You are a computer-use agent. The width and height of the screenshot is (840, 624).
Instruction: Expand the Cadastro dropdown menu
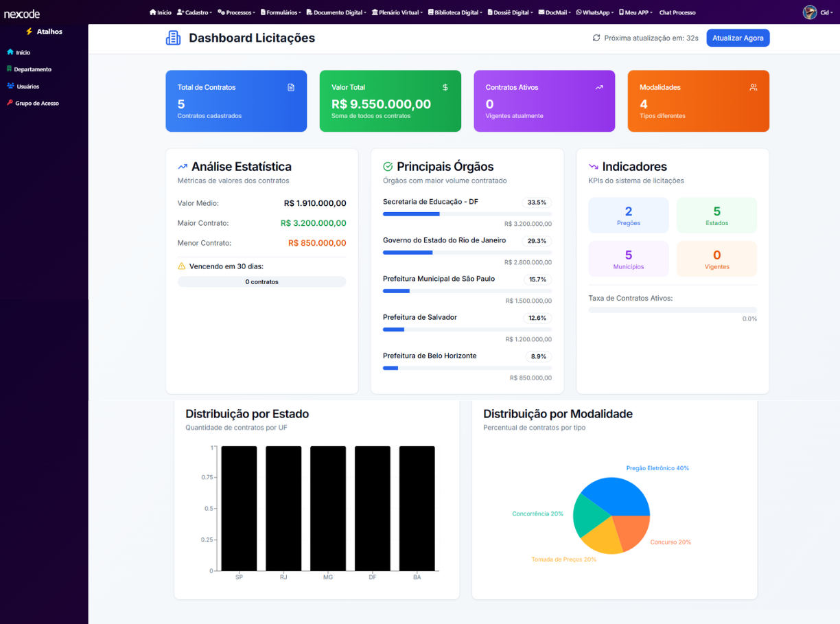(194, 12)
